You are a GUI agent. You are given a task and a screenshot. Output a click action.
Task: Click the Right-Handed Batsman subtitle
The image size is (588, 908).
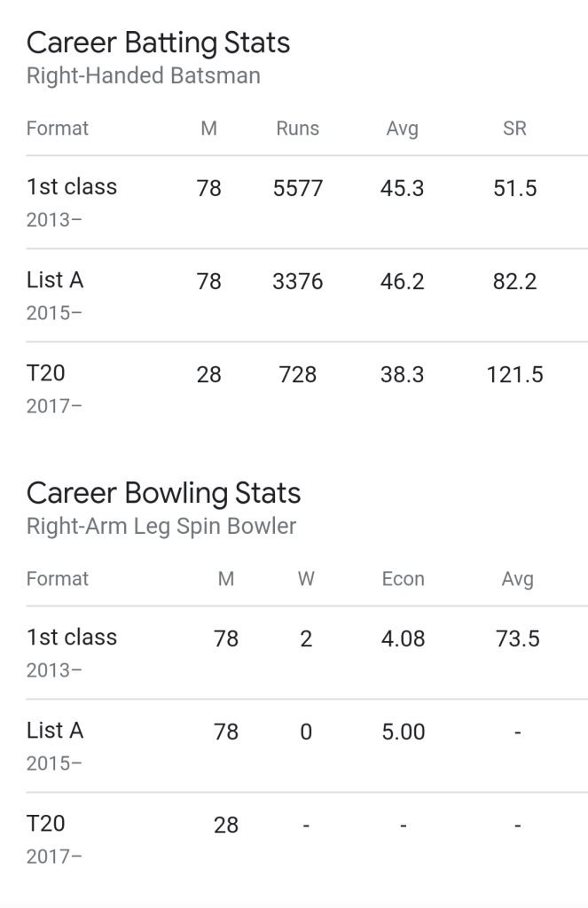pos(144,76)
